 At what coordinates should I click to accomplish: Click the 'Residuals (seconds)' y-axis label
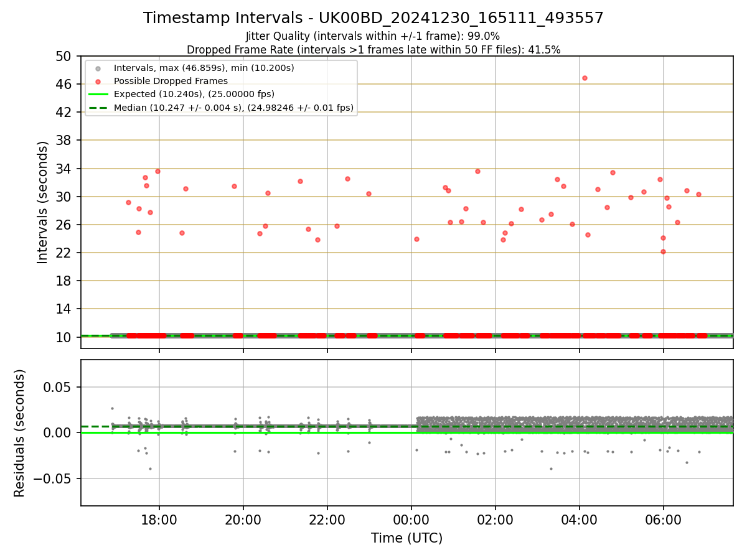(x=20, y=433)
